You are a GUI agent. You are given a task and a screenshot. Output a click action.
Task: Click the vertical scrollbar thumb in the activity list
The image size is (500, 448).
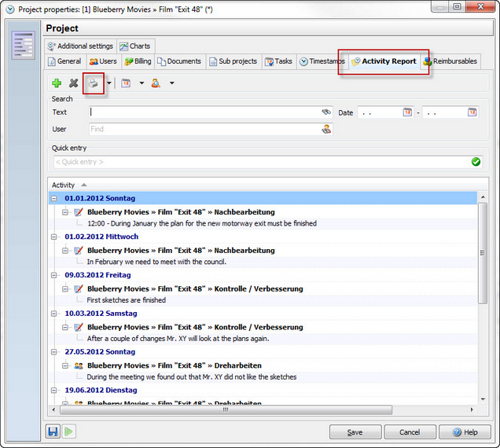483,253
